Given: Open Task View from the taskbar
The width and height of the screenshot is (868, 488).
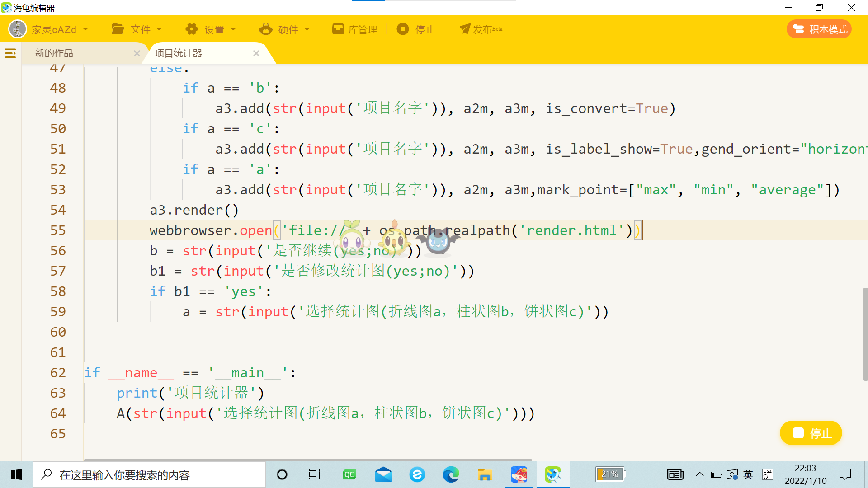Looking at the screenshot, I should 315,474.
